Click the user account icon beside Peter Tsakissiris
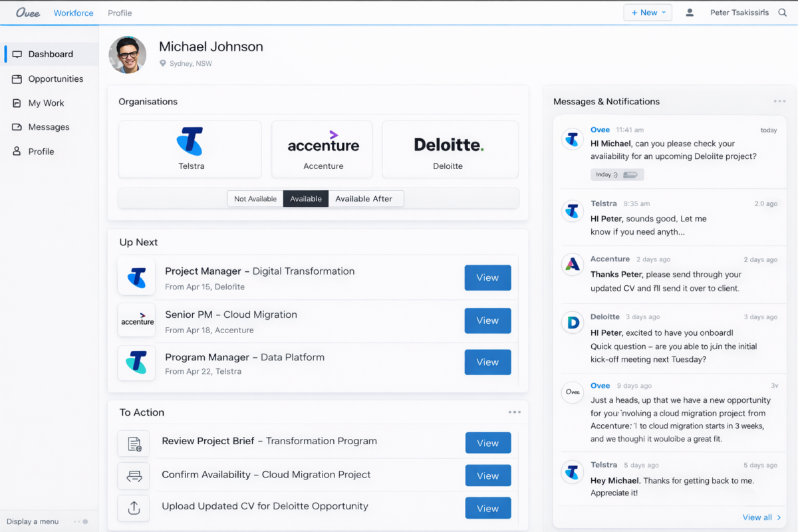The width and height of the screenshot is (798, 532). [x=690, y=13]
